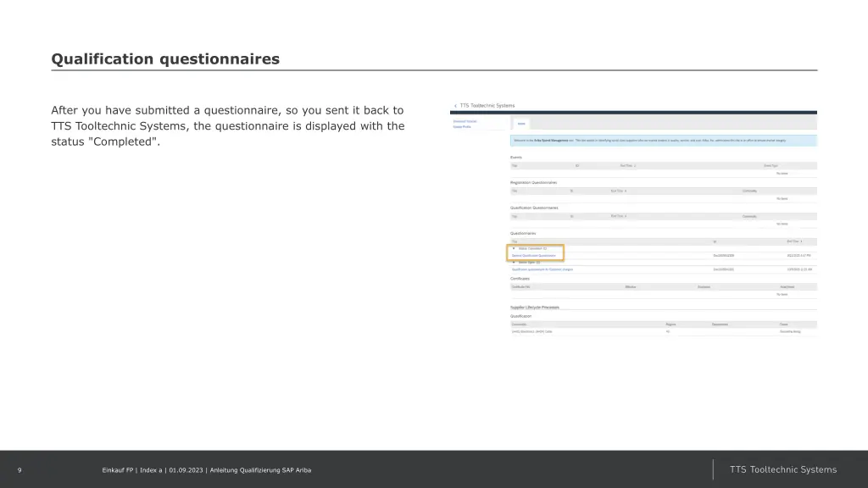Open the General Qualification Questionnaire link
This screenshot has height=488, width=868.
534,256
